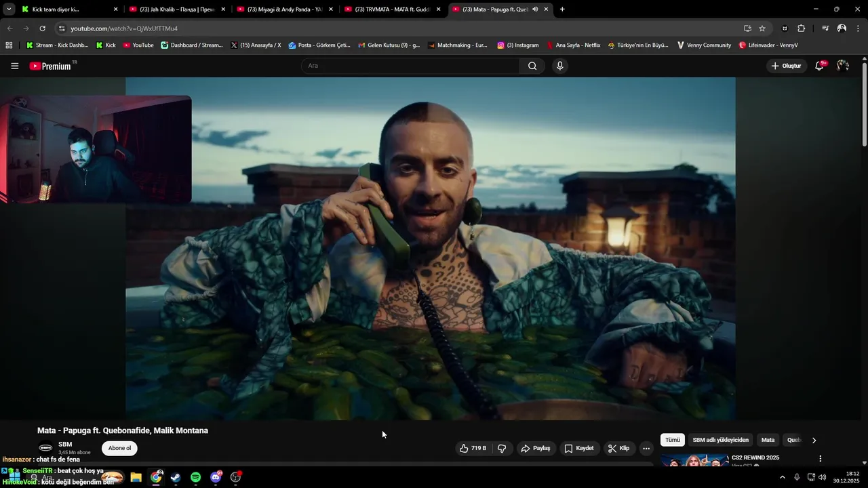Open YouTube notifications bell
Viewport: 868px width, 488px height.
[819, 66]
